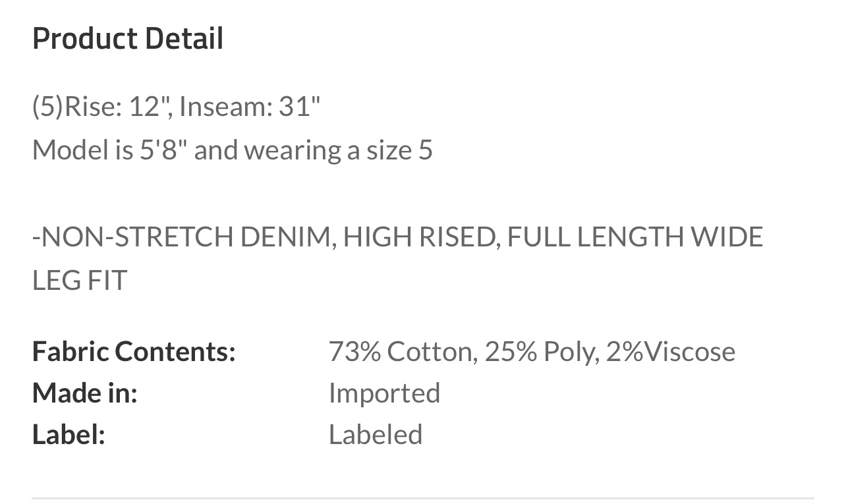Image resolution: width=846 pixels, height=504 pixels.
Task: Click the LEG FIT text line
Action: coord(79,281)
